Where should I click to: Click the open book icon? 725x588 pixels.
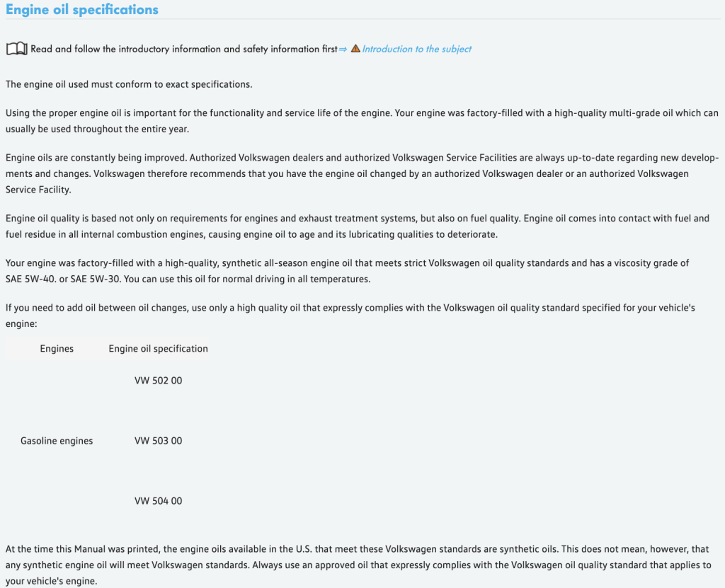[16, 50]
